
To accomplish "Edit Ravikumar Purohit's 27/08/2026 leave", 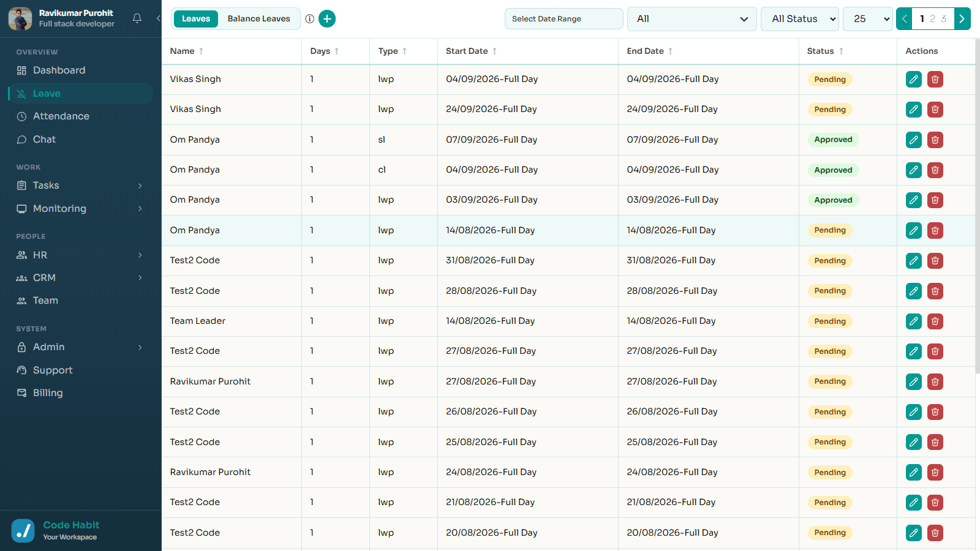I will click(x=913, y=382).
